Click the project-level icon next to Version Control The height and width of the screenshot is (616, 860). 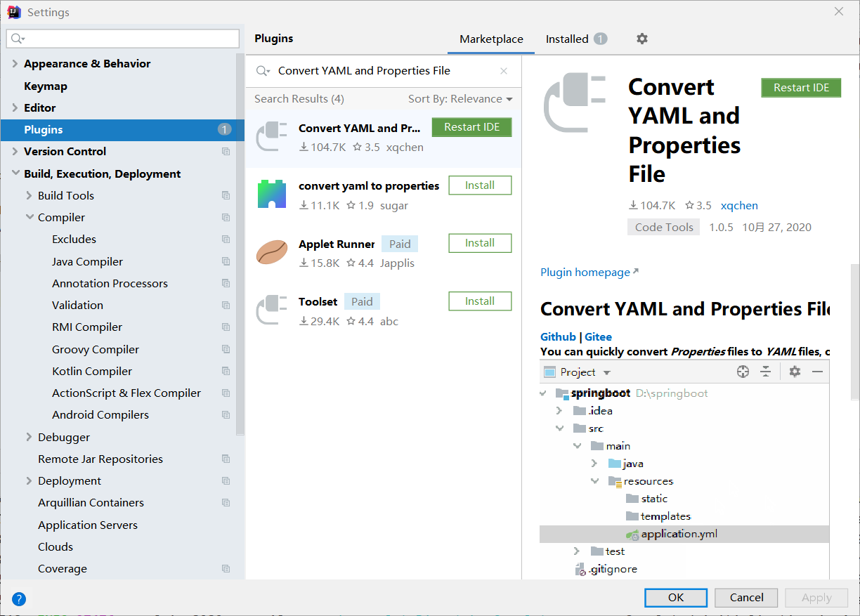coord(226,152)
